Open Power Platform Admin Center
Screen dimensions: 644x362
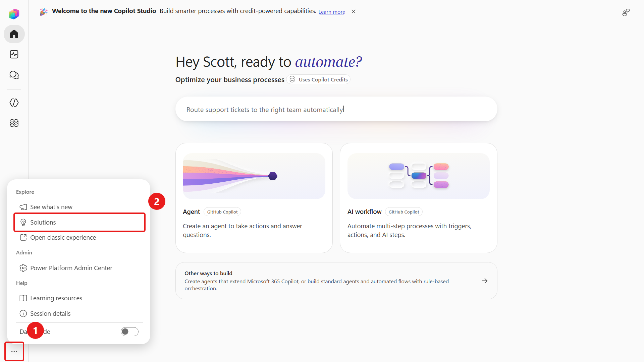click(x=79, y=268)
